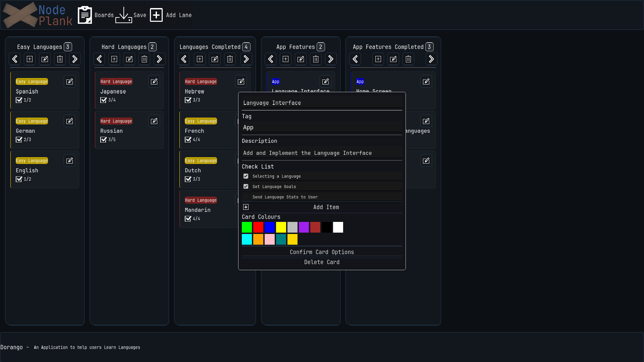Move App Features lane right

coord(331,59)
